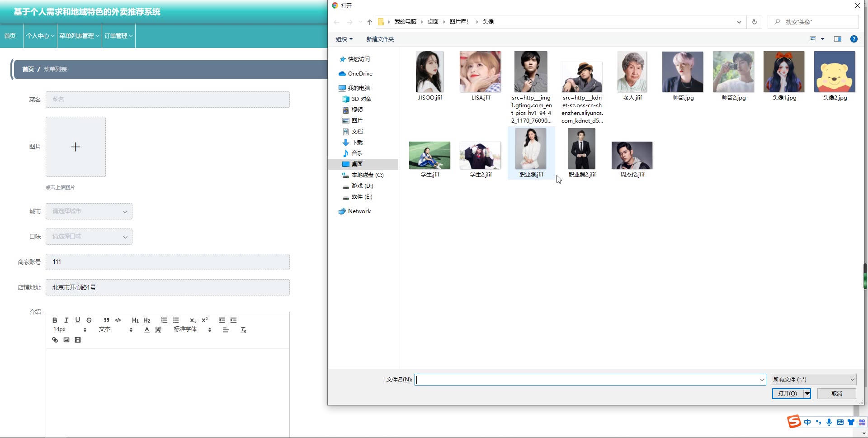Select the 职业照.jfif image file
This screenshot has height=438, width=868.
pos(531,153)
